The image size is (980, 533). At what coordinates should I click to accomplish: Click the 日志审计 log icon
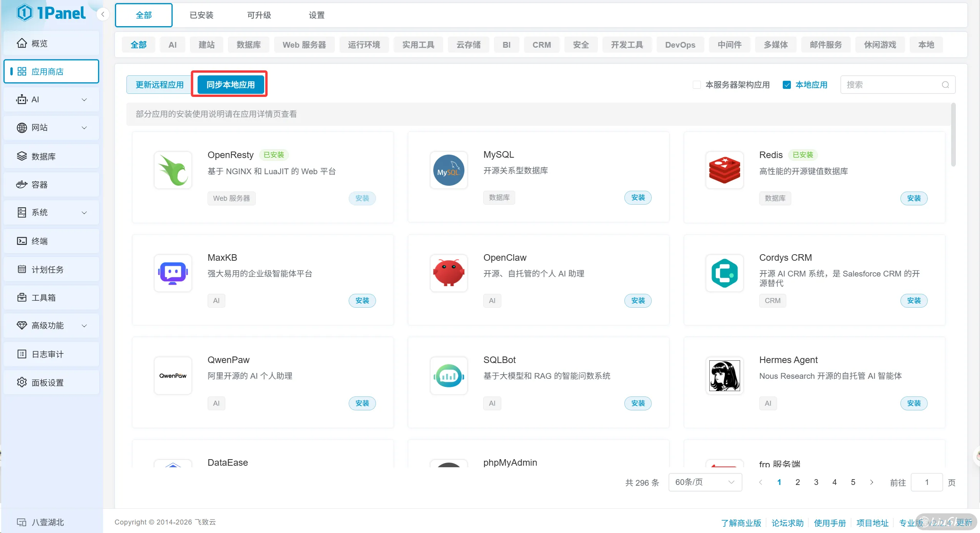point(22,354)
